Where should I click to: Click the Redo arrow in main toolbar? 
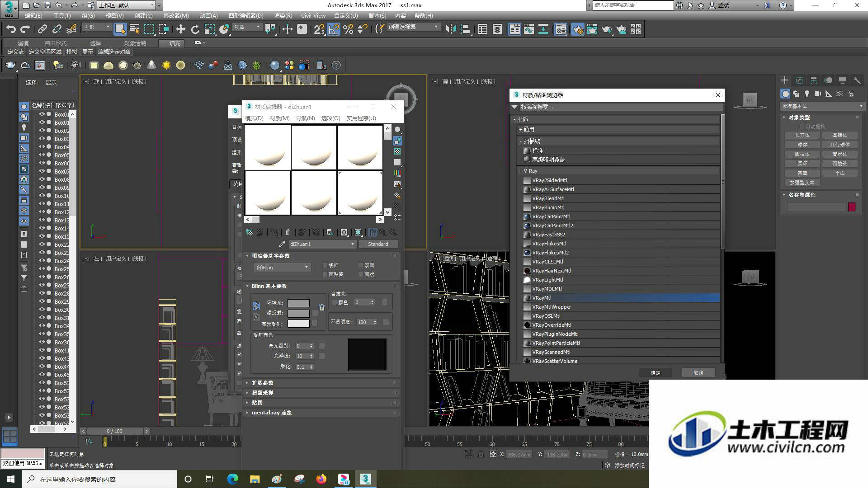(25, 29)
